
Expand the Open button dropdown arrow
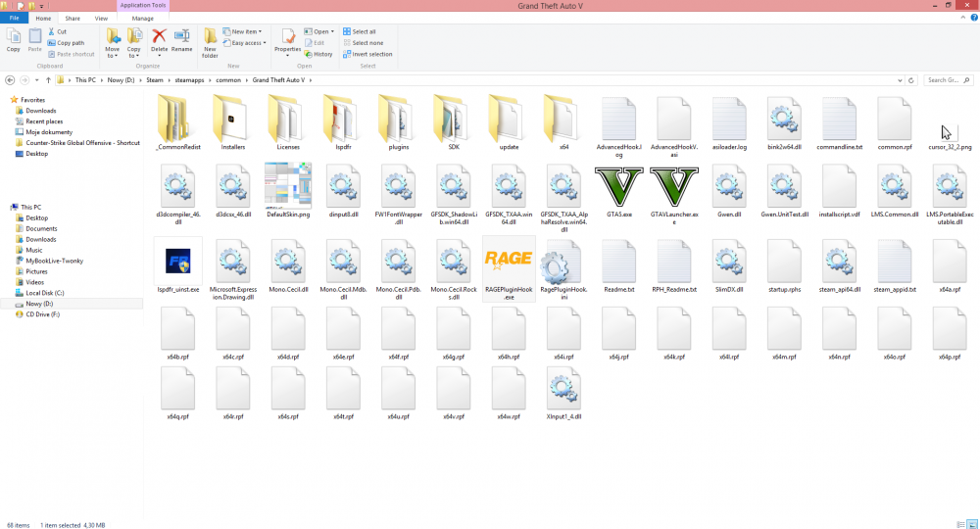tap(332, 31)
